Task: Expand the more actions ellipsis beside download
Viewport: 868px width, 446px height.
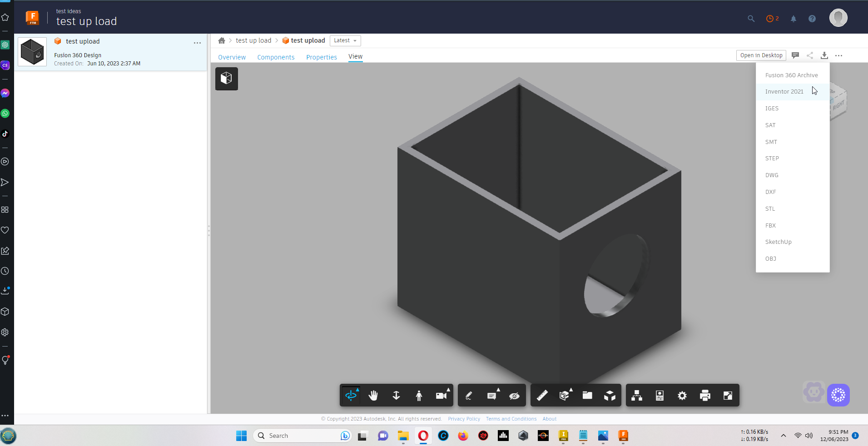Action: tap(839, 55)
